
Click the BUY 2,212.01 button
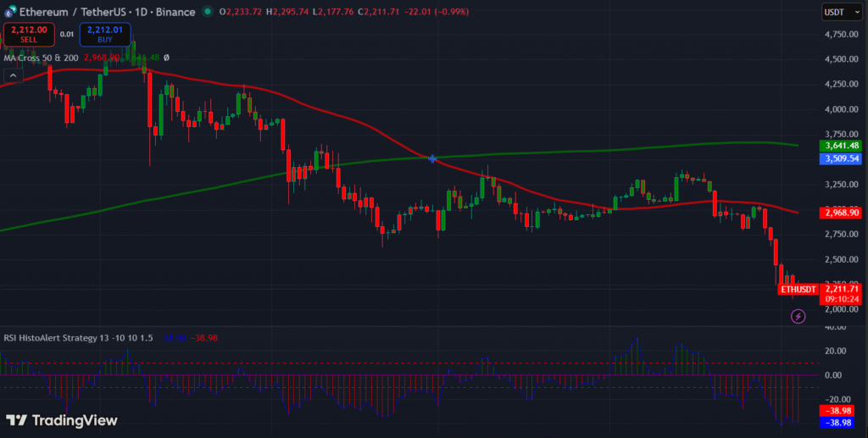click(x=105, y=34)
